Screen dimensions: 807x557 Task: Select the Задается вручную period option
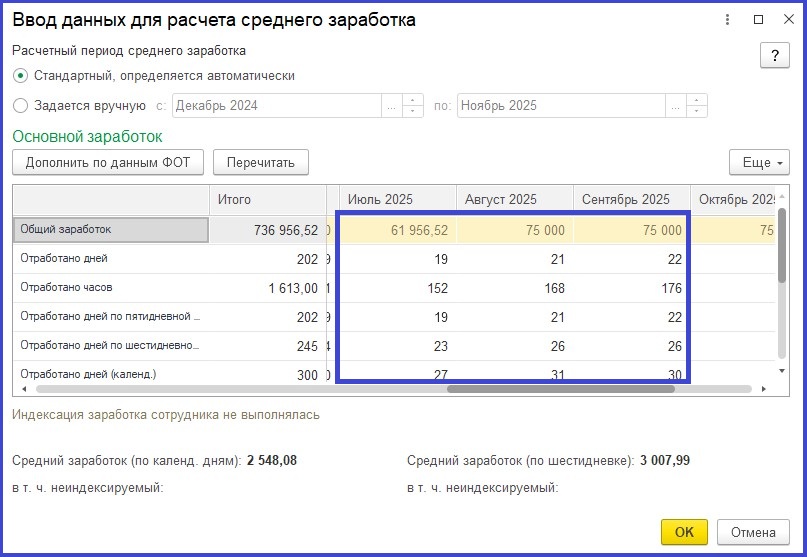[x=21, y=106]
